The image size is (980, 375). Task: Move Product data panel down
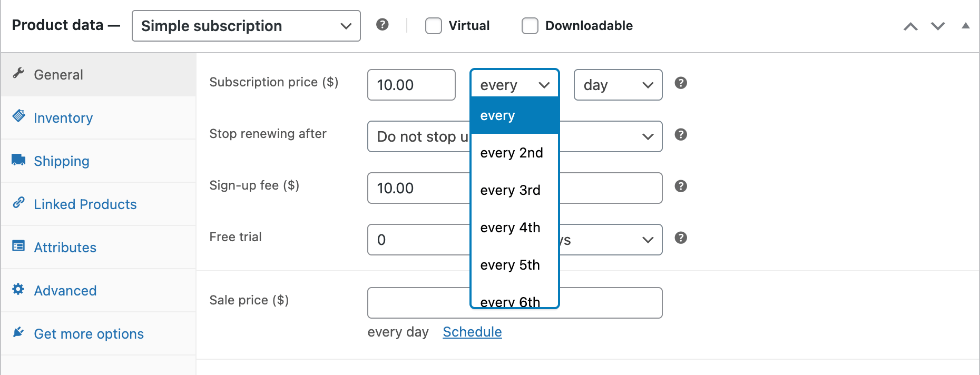coord(938,26)
